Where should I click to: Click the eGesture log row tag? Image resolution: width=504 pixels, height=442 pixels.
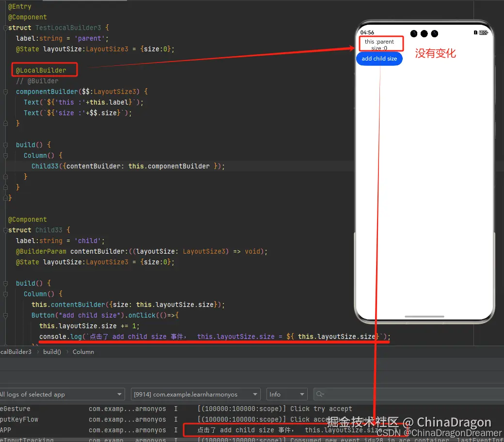click(x=15, y=409)
